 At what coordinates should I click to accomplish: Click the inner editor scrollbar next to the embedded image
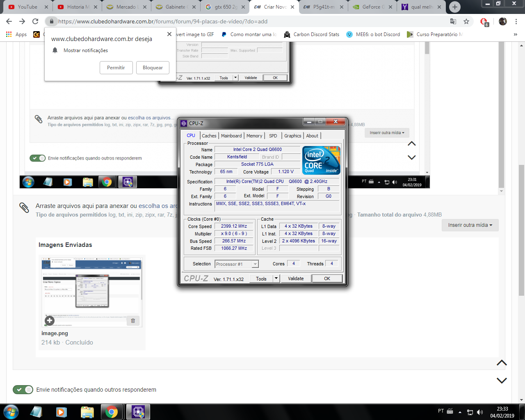coord(501,115)
